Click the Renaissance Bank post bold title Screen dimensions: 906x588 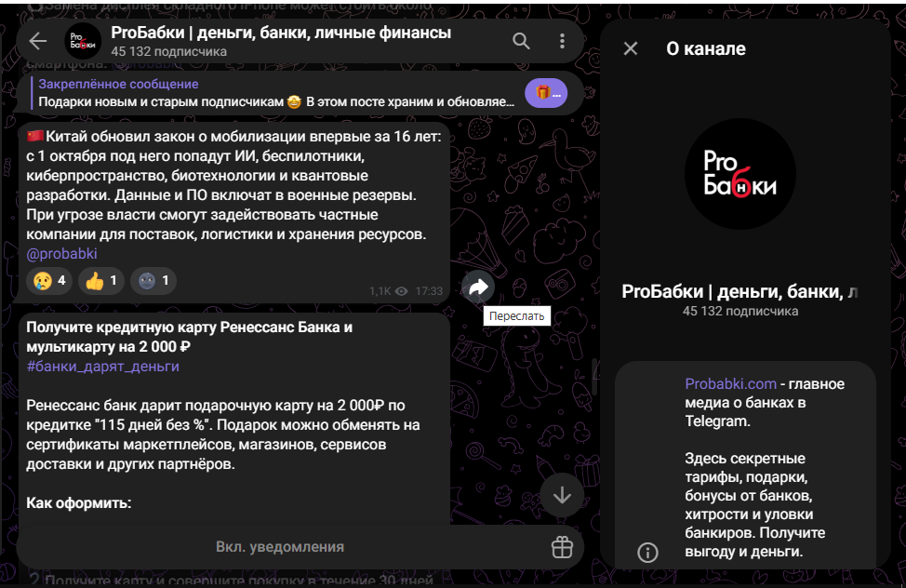[x=189, y=337]
